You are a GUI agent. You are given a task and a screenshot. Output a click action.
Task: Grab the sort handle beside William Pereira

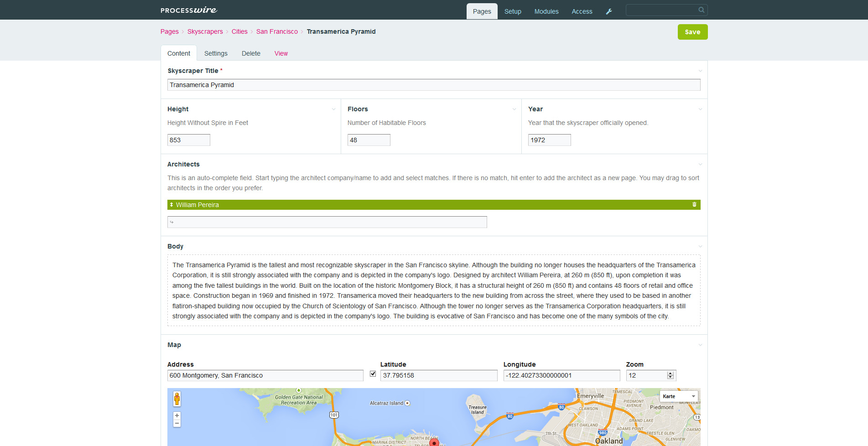pyautogui.click(x=172, y=205)
